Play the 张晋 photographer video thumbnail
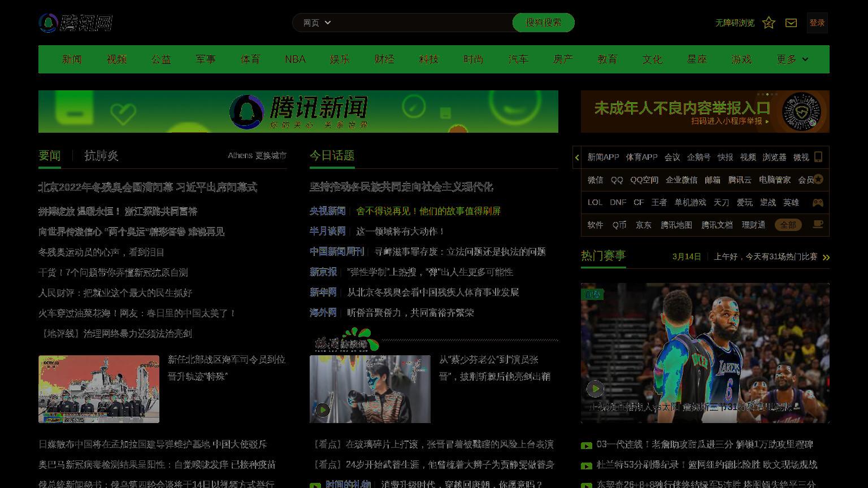868x488 pixels. [x=322, y=410]
